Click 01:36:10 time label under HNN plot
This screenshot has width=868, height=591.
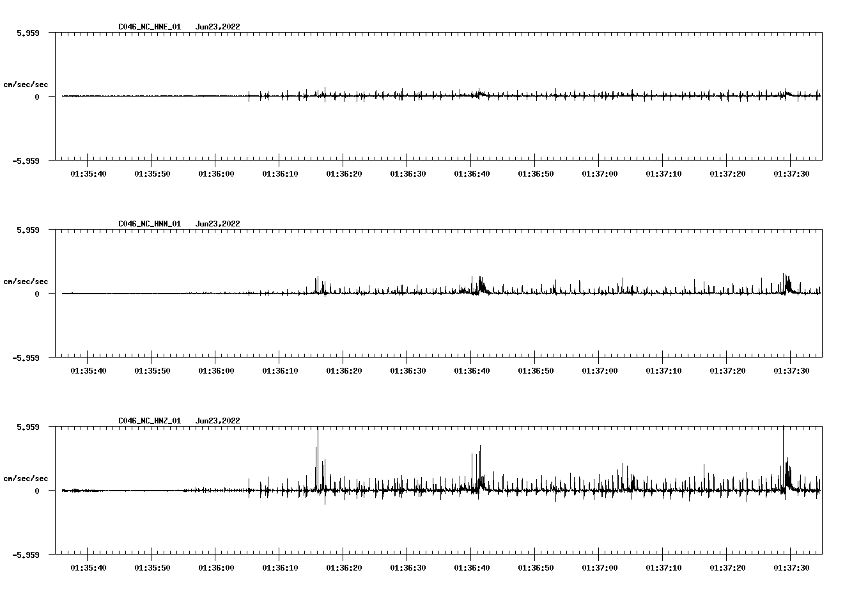[280, 371]
